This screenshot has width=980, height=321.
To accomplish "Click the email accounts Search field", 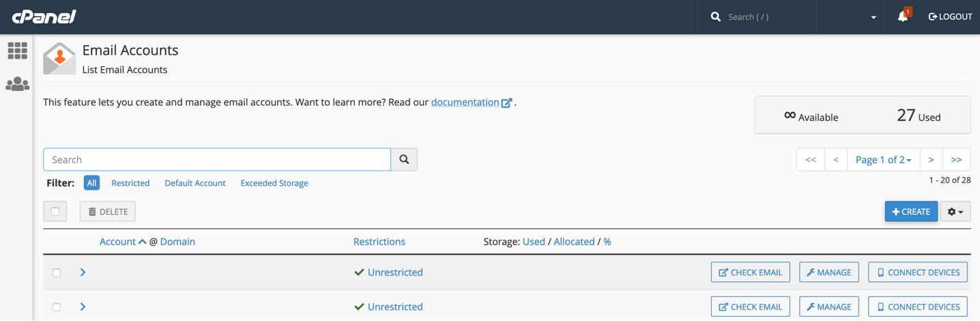I will (x=217, y=160).
